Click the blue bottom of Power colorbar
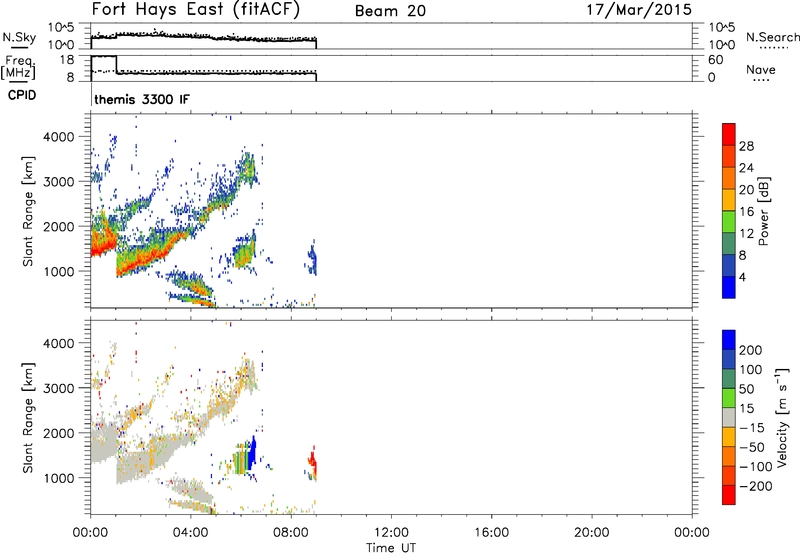This screenshot has height=554, width=800. click(x=729, y=288)
